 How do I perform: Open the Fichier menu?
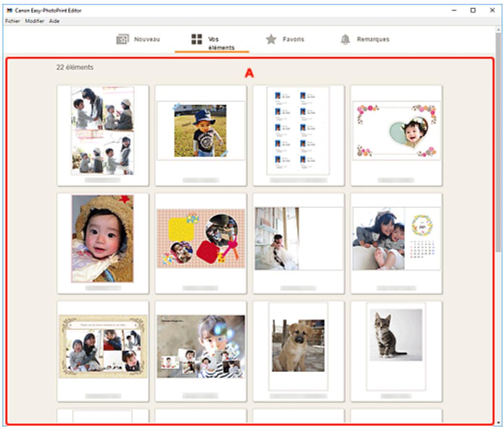pyautogui.click(x=12, y=21)
